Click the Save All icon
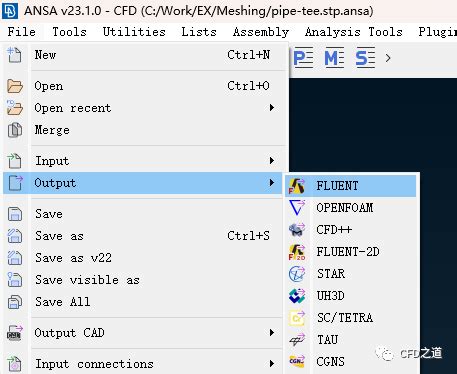457x374 pixels. coord(15,302)
